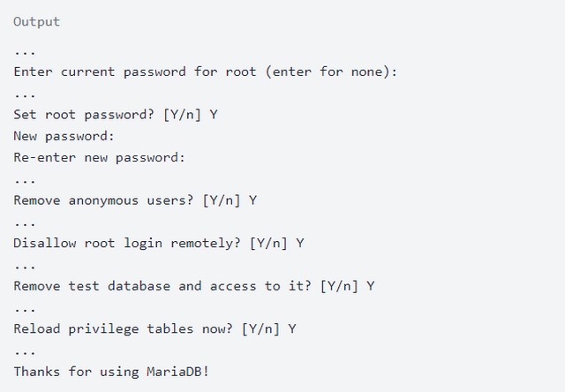
Task: Click the "Reload privilege tables now?" prompt text
Action: pos(124,329)
